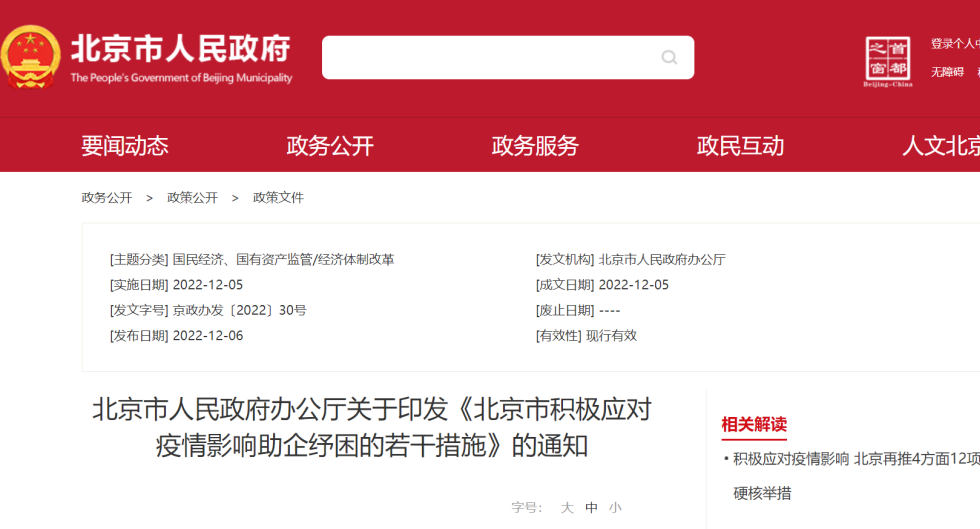Screen dimensions: 980x529
Task: Open the 政务公开 navigation menu
Action: 330,146
